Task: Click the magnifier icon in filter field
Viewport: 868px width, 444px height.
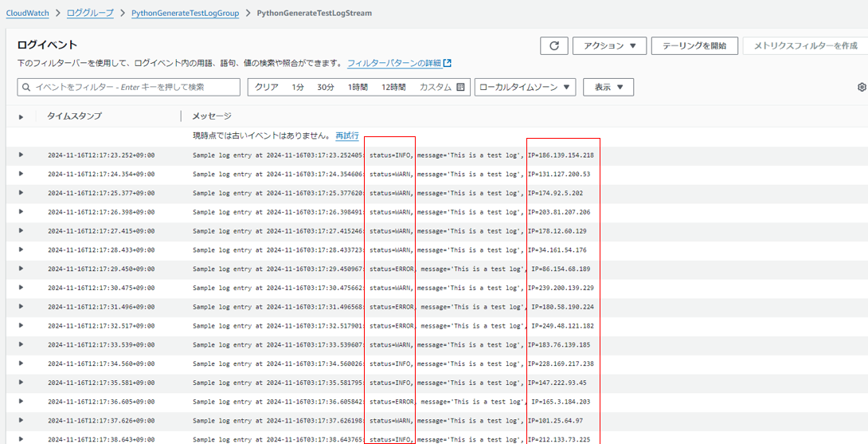Action: point(26,87)
